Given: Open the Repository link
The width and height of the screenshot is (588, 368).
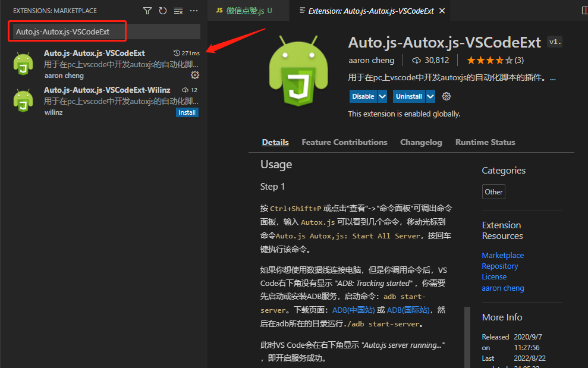Looking at the screenshot, I should [499, 266].
